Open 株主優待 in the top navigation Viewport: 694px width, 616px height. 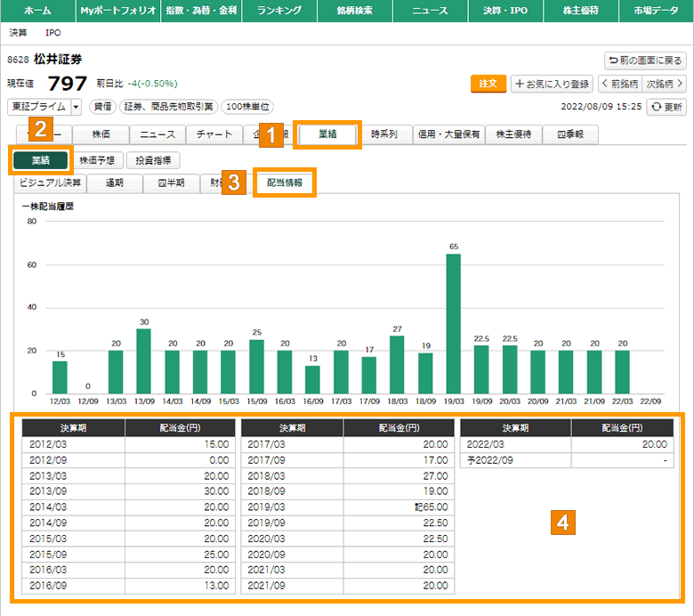(580, 11)
